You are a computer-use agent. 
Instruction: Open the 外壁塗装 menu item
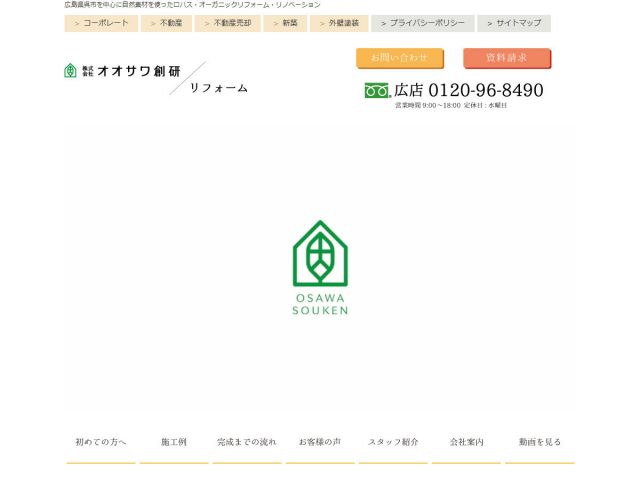point(339,23)
